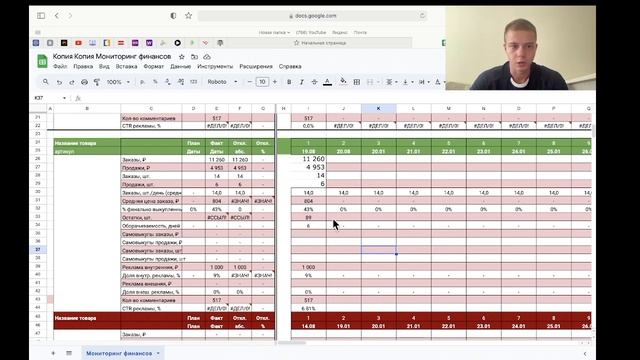Open the 123 number format menu
Image resolution: width=640 pixels, height=360 pixels.
click(x=193, y=82)
